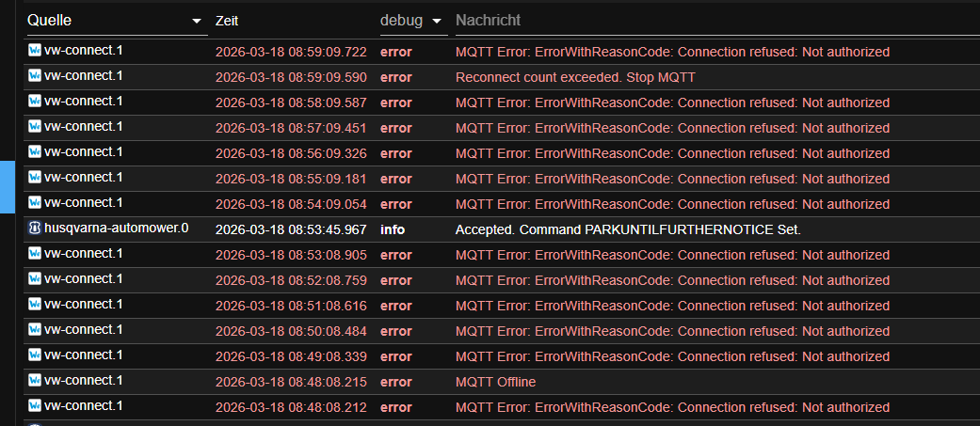The height and width of the screenshot is (426, 980).
Task: Click the blue sidebar handle at left edge
Action: [5, 187]
